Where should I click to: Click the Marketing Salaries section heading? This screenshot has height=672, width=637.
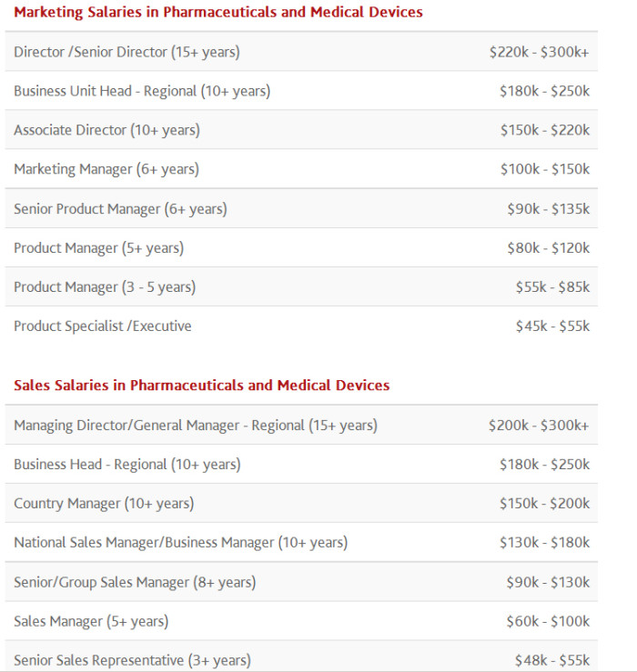218,12
